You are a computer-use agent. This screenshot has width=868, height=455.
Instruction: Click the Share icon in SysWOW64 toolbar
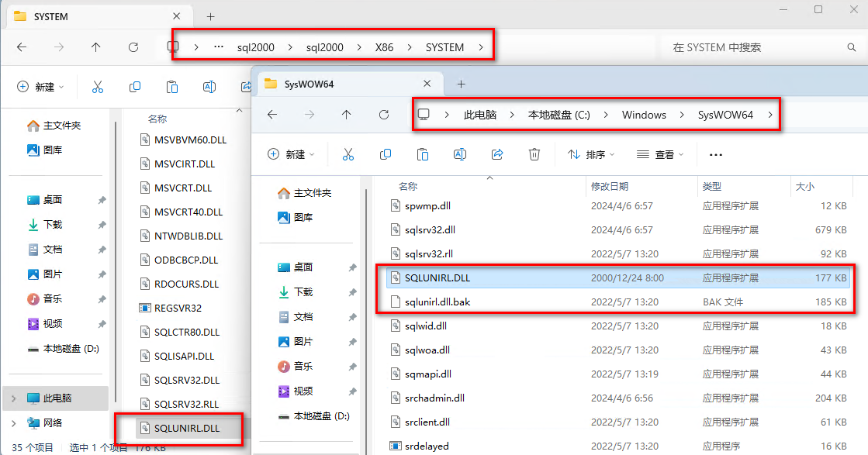497,154
